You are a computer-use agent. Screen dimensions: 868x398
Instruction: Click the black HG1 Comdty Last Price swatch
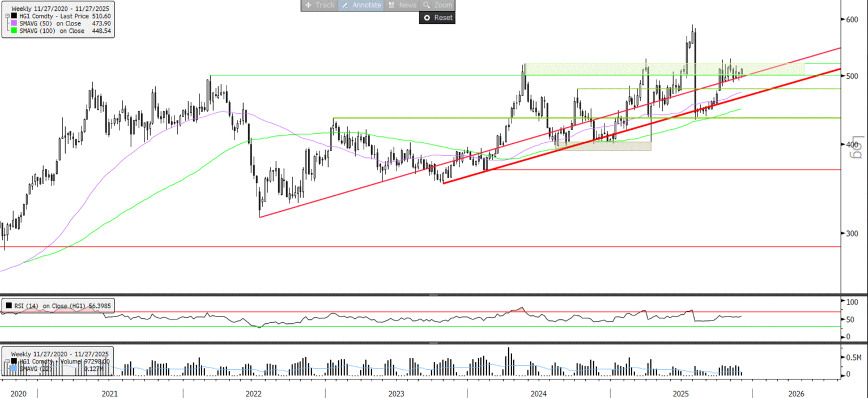[x=14, y=16]
